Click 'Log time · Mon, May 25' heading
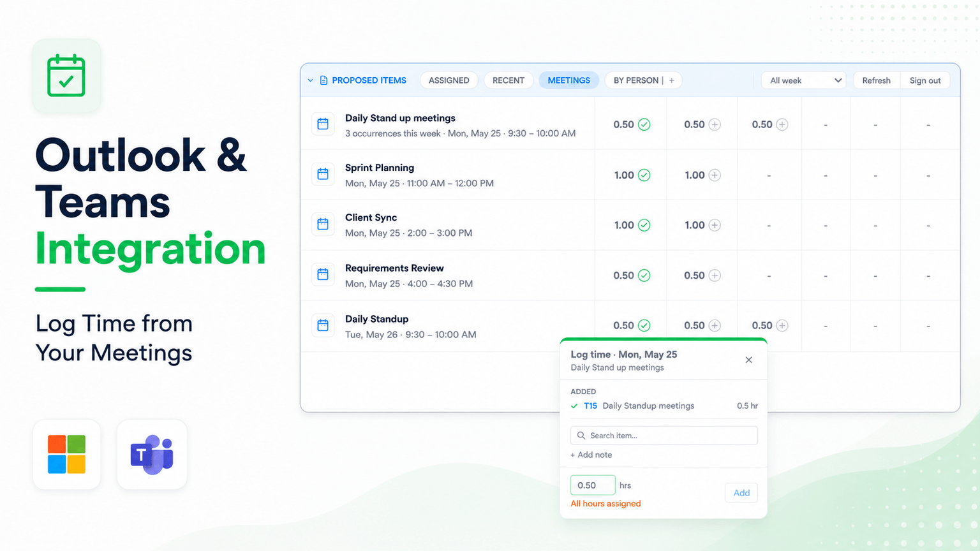Image resolution: width=980 pixels, height=551 pixels. (624, 354)
